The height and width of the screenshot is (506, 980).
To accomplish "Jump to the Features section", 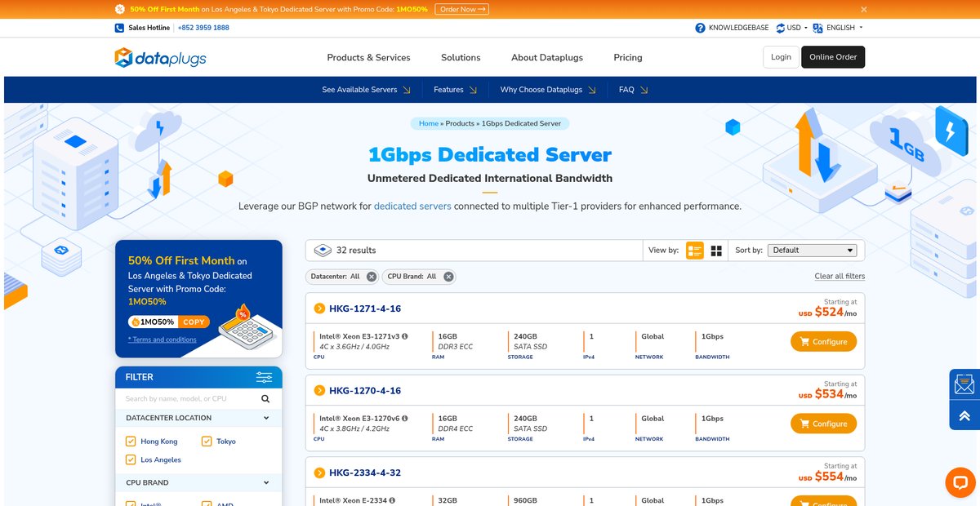I will 455,90.
